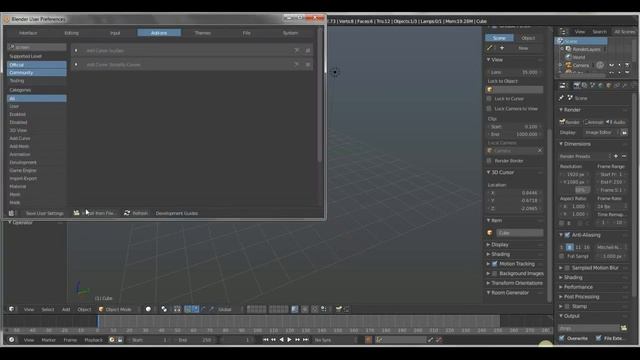Select the All add-on category
The height and width of the screenshot is (360, 640).
pos(37,98)
